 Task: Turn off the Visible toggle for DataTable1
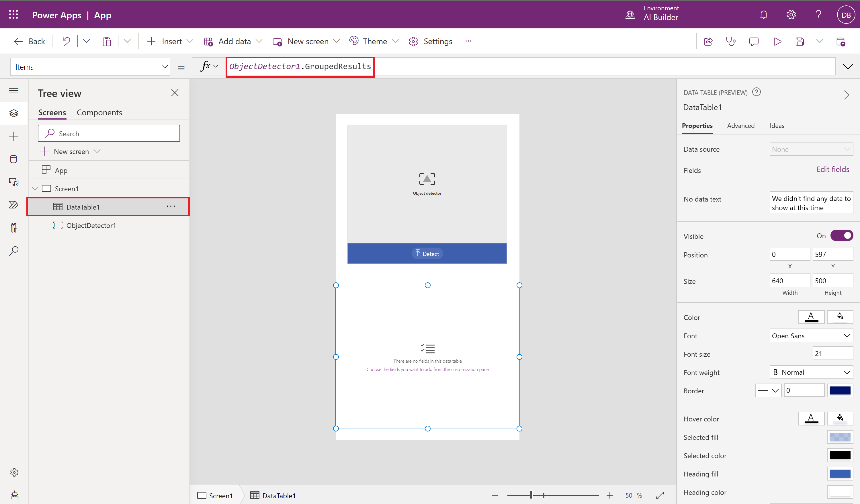(x=842, y=235)
